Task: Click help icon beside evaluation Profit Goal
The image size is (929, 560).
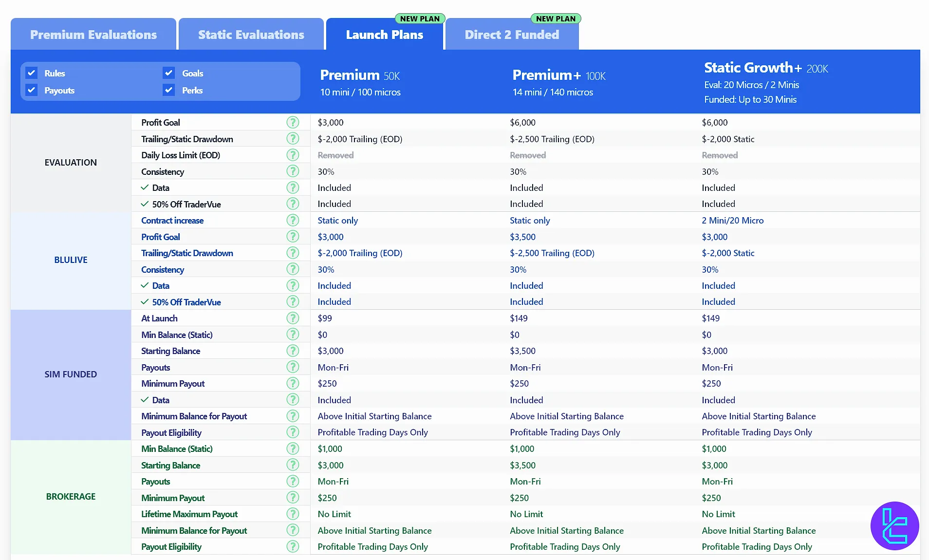Action: pyautogui.click(x=293, y=122)
